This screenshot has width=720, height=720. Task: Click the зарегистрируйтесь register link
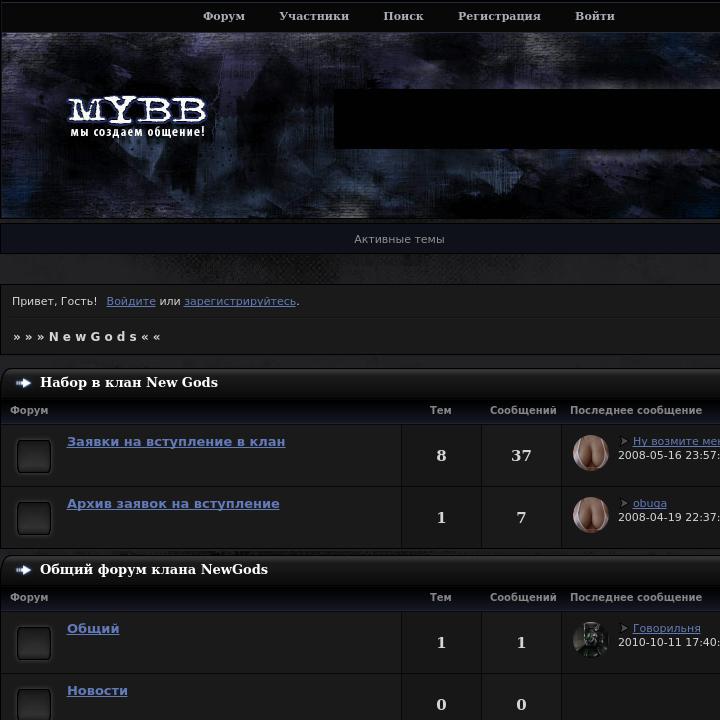point(240,301)
